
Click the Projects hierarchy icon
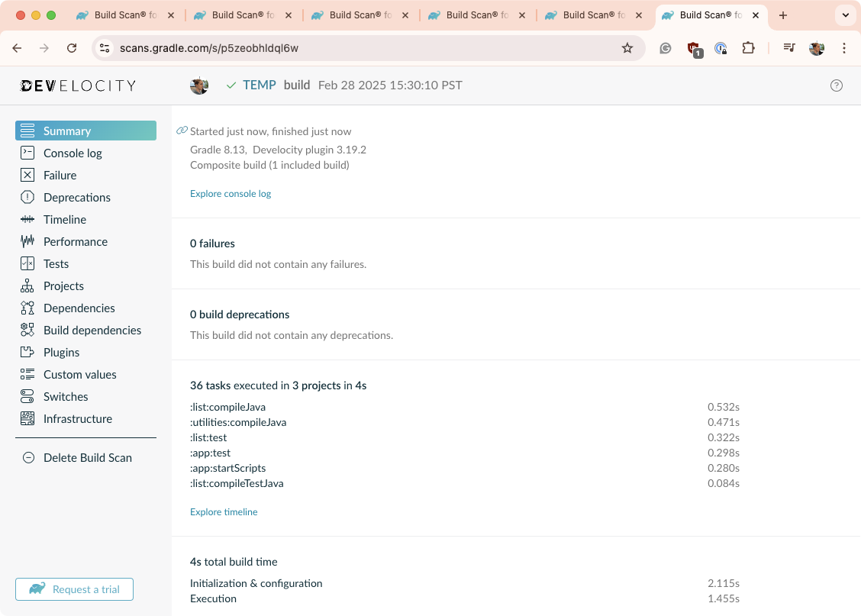point(27,285)
